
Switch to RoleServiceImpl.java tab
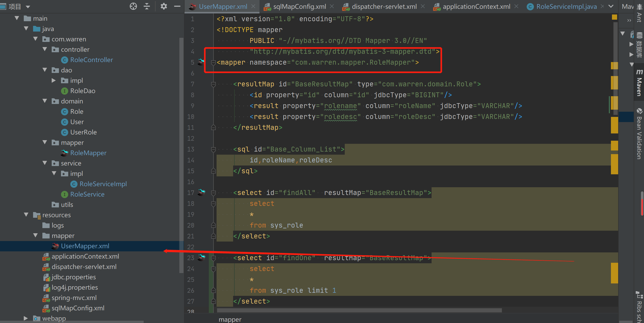click(x=566, y=6)
